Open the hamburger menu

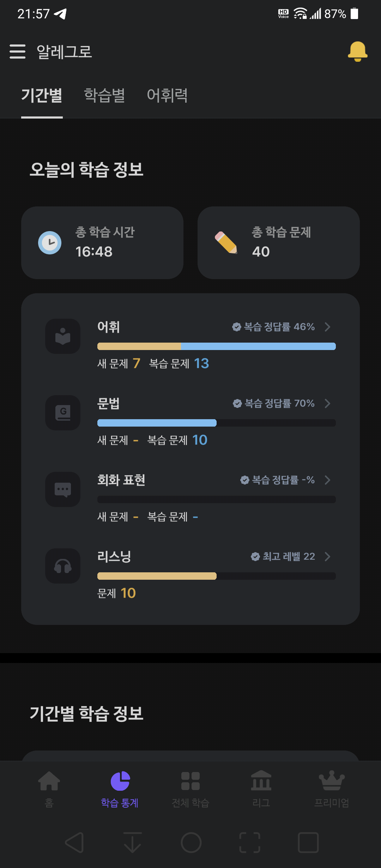17,52
